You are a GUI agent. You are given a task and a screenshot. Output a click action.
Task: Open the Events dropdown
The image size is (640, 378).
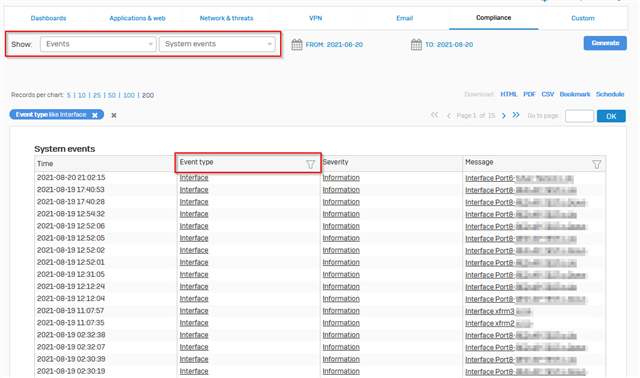pos(98,44)
